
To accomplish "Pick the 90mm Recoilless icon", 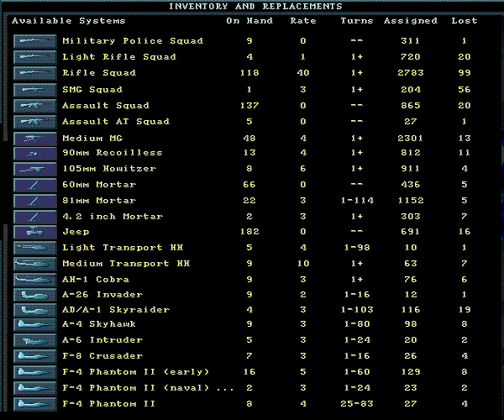I will (35, 153).
